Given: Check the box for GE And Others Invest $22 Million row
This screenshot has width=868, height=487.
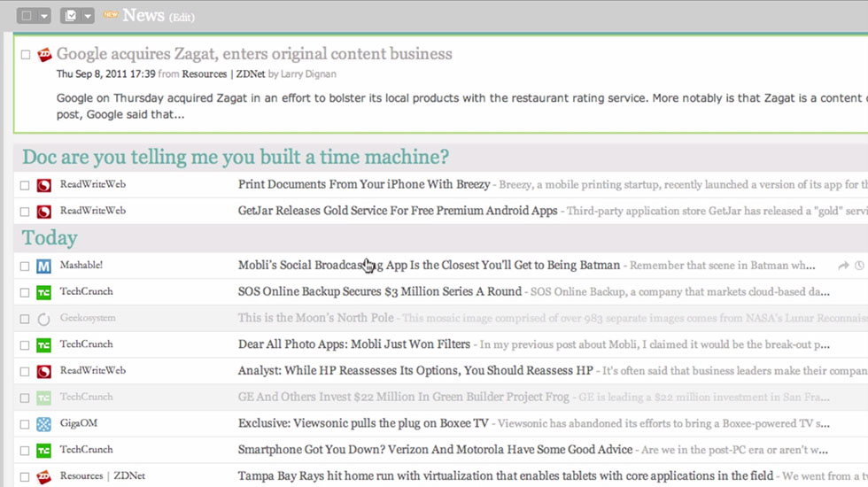Looking at the screenshot, I should click(25, 398).
